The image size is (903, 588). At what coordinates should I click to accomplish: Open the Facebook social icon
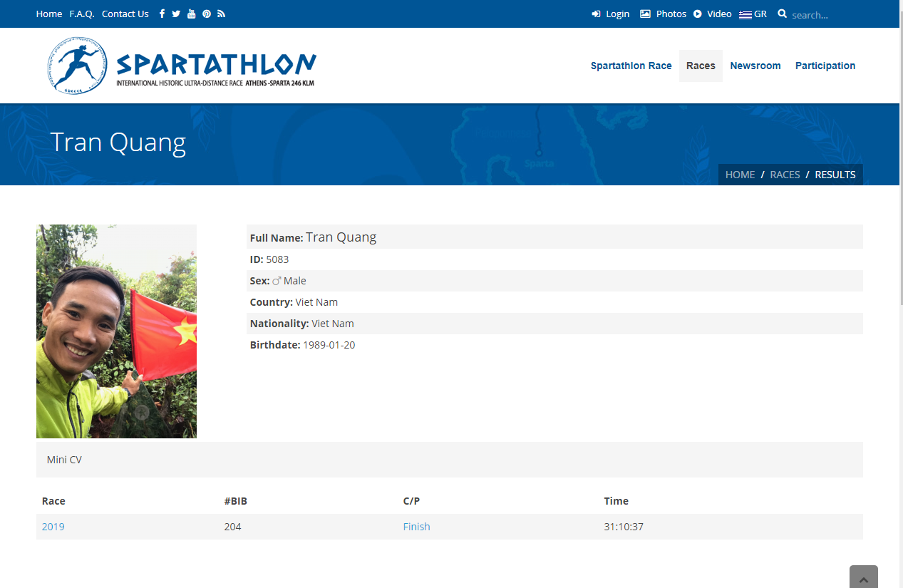pos(162,14)
